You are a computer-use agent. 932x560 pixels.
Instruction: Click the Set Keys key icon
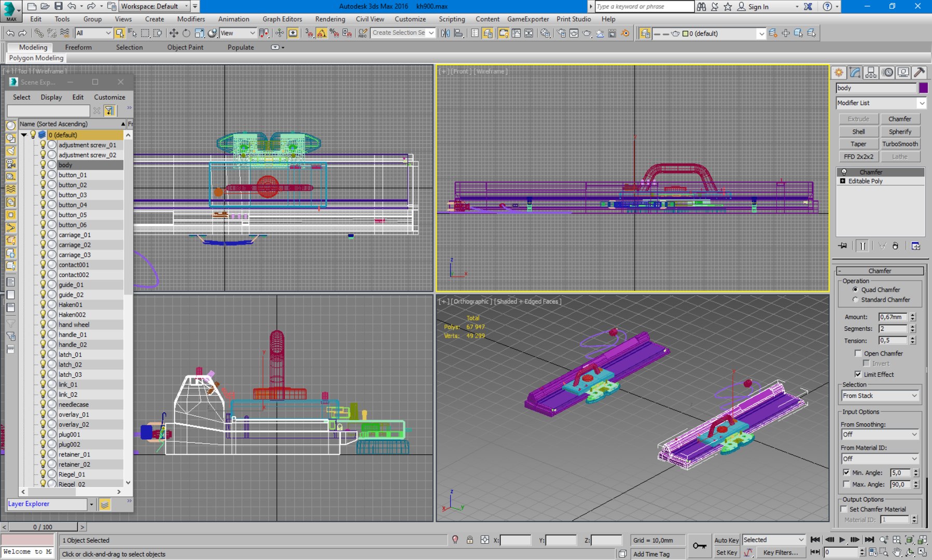point(700,545)
